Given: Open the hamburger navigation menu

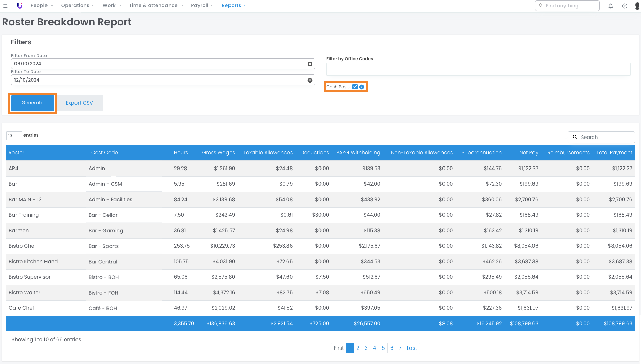Looking at the screenshot, I should click(5, 6).
